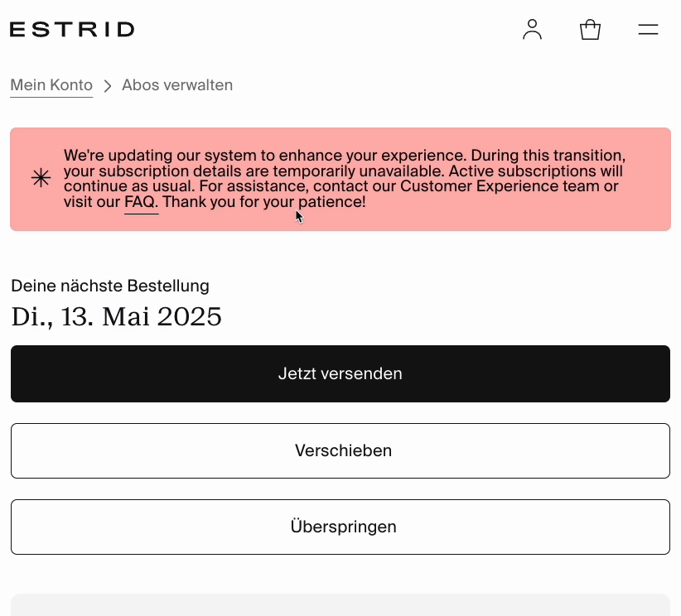Select the Abos verwalten breadcrumb
This screenshot has width=681, height=616.
177,85
